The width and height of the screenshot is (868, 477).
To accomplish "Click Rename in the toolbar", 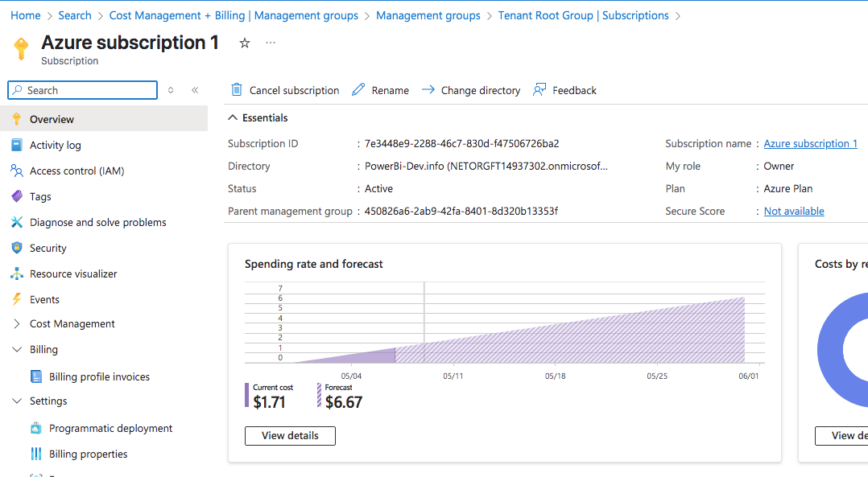I will coord(381,90).
